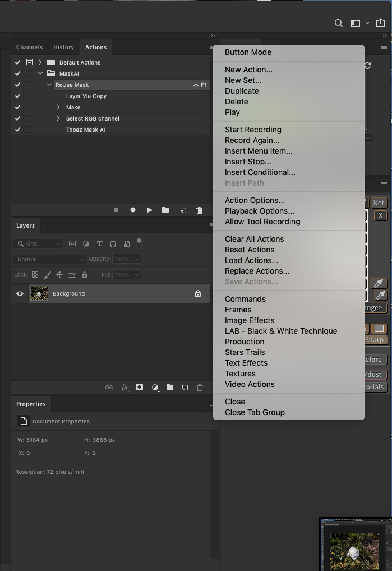Open the Normal blend mode dropdown
Image resolution: width=392 pixels, height=571 pixels.
click(49, 259)
